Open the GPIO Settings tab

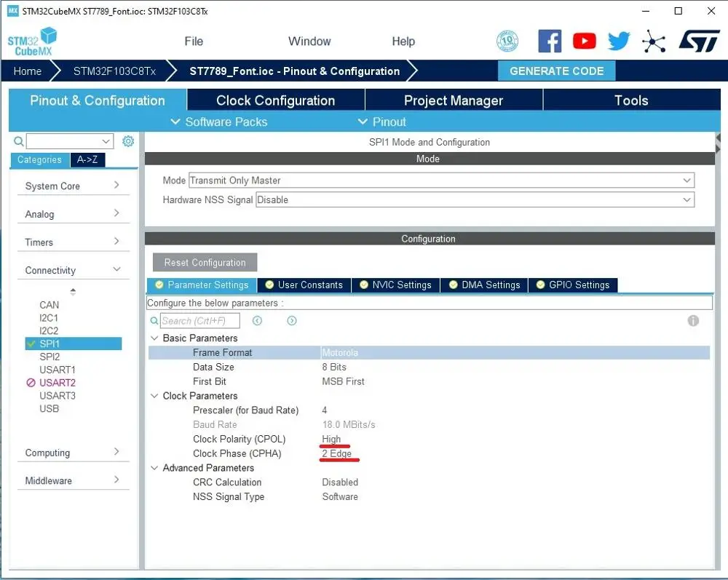[x=573, y=285]
